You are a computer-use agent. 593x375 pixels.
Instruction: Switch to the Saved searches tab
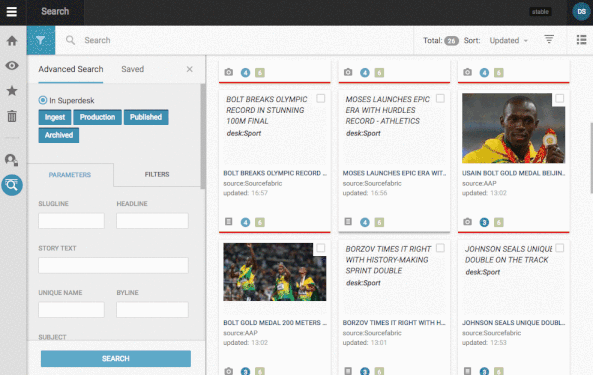132,69
